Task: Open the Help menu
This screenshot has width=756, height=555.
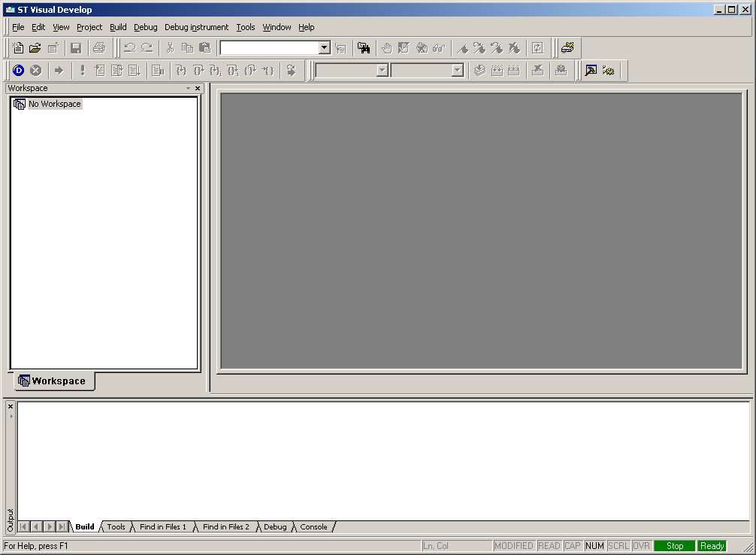Action: (306, 27)
